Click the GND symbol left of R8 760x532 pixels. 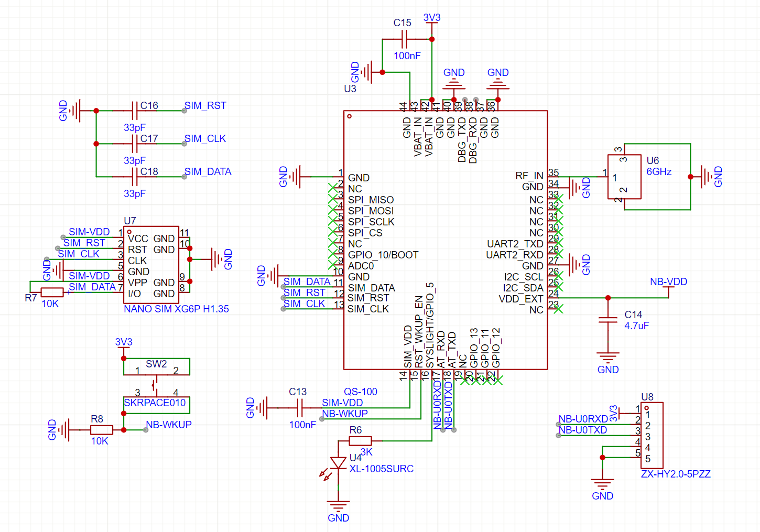64,430
